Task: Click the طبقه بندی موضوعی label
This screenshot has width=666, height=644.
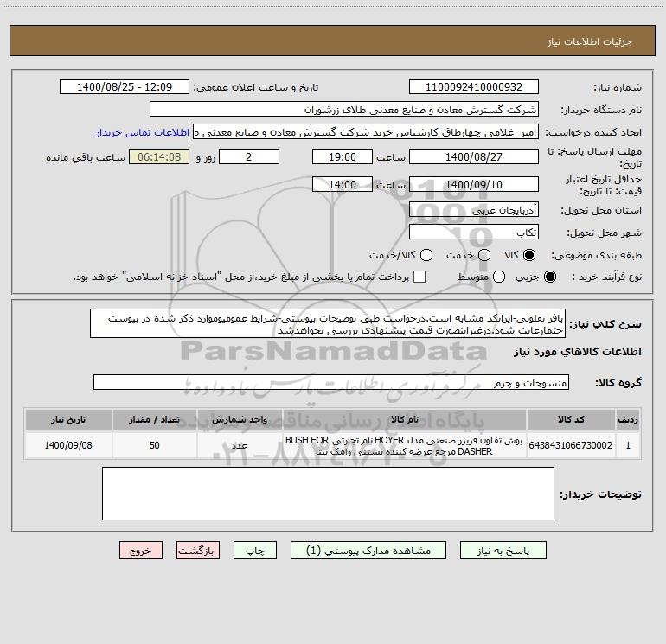Action: coord(596,255)
